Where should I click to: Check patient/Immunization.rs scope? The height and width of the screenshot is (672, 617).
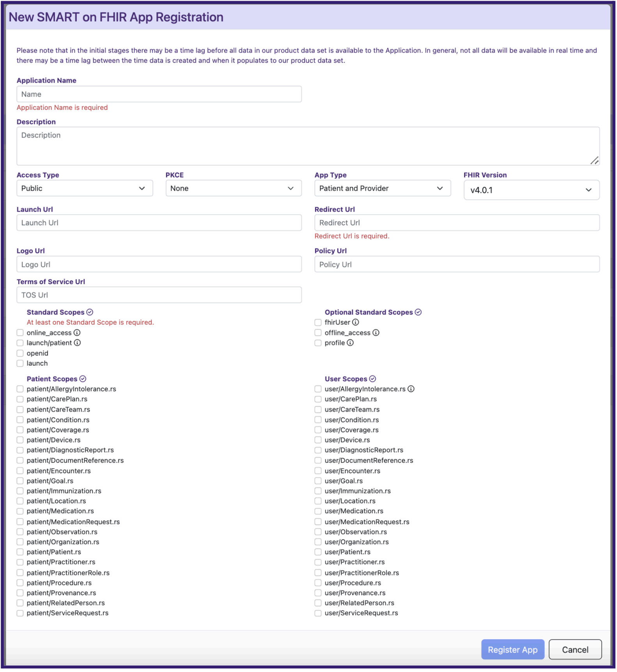click(x=20, y=491)
